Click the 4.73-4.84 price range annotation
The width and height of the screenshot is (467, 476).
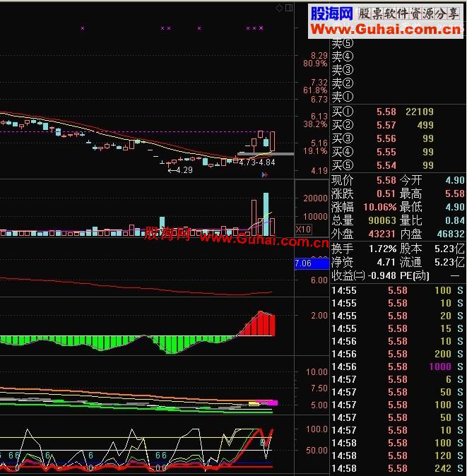coord(257,162)
